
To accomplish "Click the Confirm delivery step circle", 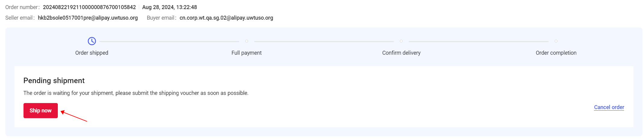I will point(401,41).
